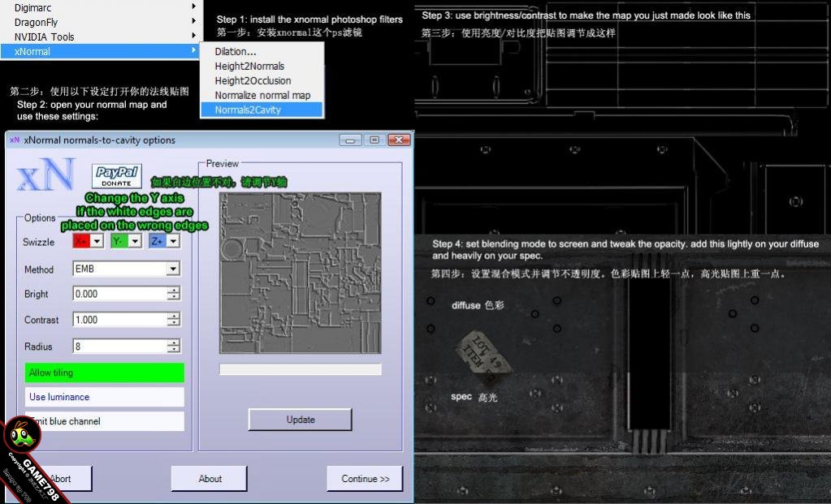Click the progress bar under the preview
The width and height of the screenshot is (831, 504).
pos(301,369)
